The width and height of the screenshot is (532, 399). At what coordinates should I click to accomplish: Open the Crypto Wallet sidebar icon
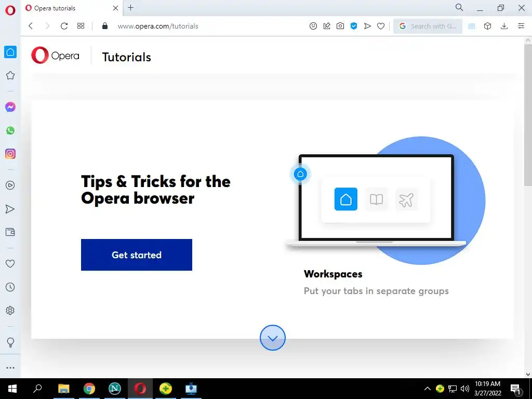point(10,232)
